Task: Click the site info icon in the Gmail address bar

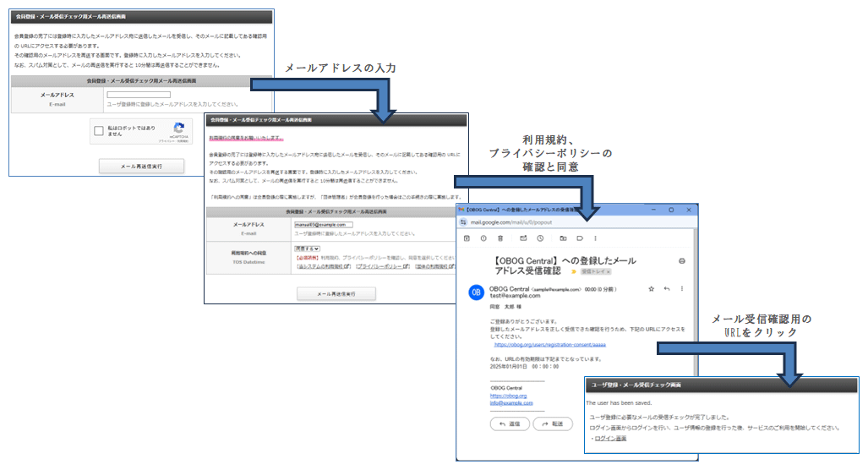Action: pos(463,222)
